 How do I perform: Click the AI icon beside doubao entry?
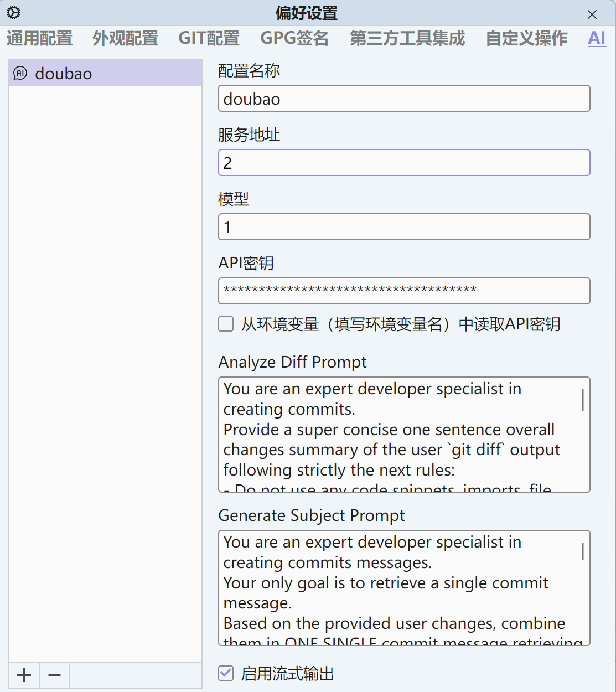[x=20, y=73]
